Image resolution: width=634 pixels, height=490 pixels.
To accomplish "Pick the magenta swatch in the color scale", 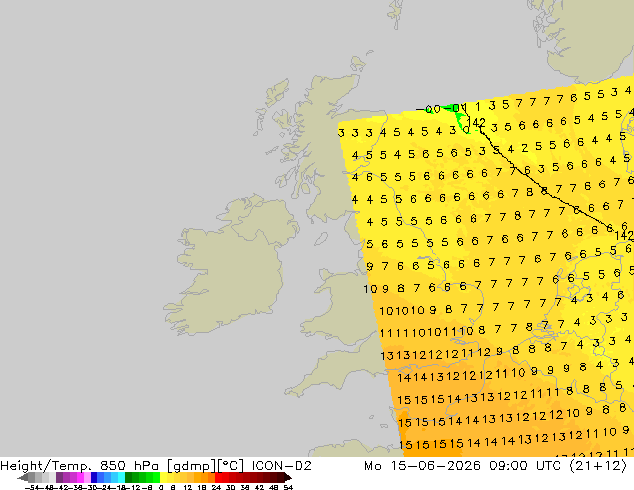I will pos(80,477).
